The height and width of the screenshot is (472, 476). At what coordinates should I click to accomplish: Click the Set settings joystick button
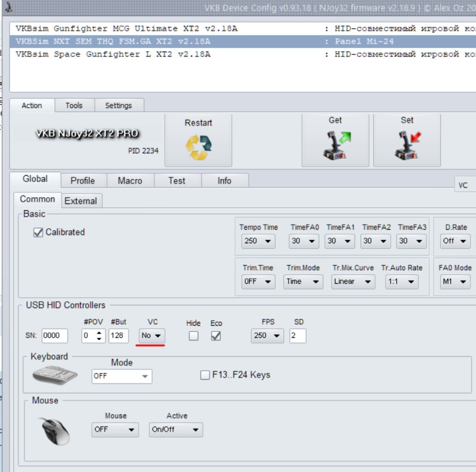(407, 141)
